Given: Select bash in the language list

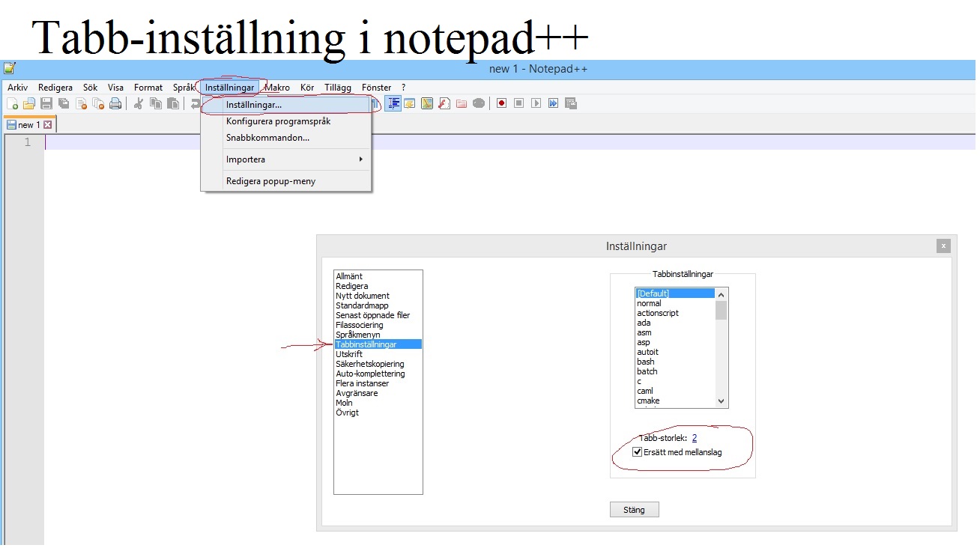Looking at the screenshot, I should pos(675,362).
